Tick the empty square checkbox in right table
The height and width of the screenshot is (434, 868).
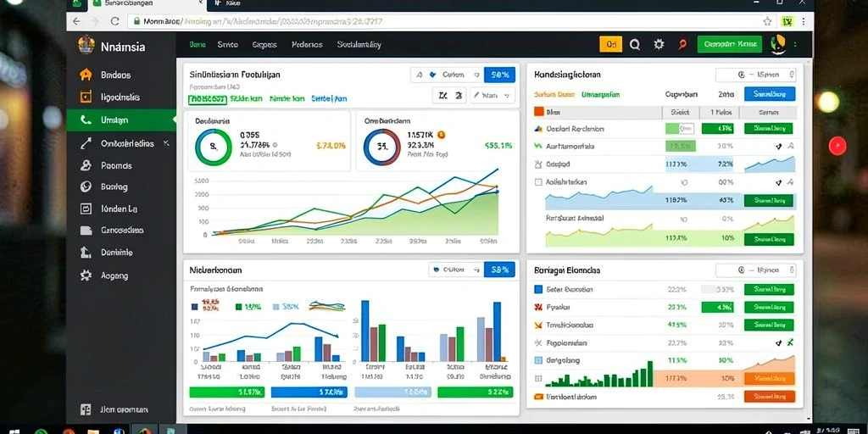point(538,181)
